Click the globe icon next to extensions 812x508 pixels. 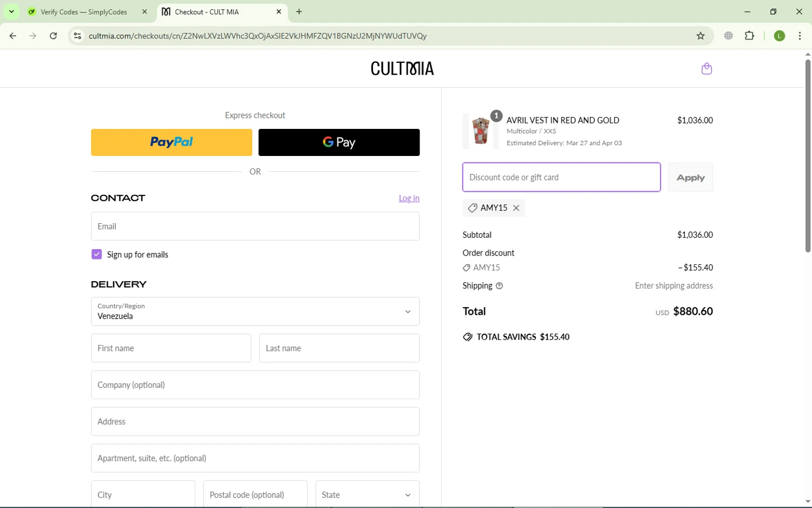coord(729,36)
